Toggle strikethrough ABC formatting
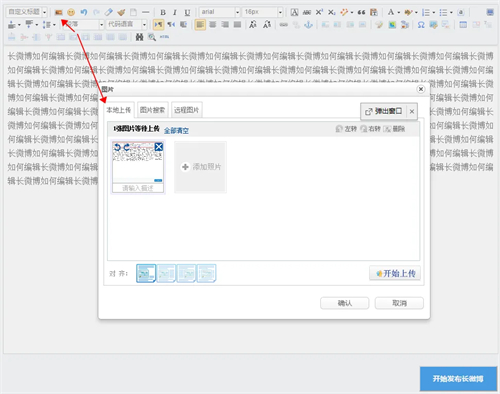Viewport: 500px width, 394px height. coord(307,12)
